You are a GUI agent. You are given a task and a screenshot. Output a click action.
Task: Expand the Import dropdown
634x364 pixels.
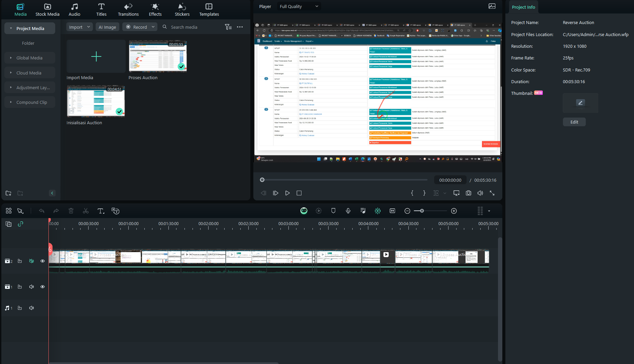89,27
